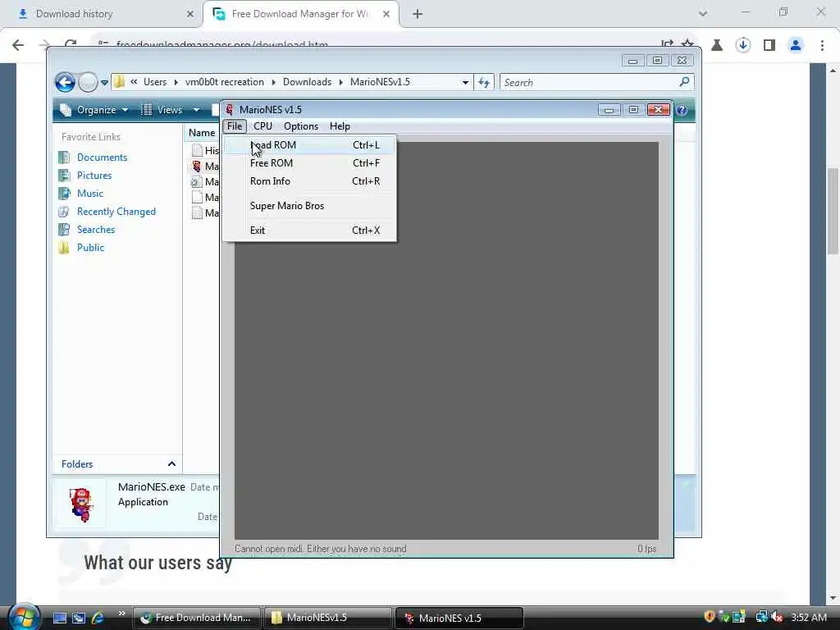Refresh the Explorer folder view
Viewport: 840px width, 630px height.
coord(484,83)
